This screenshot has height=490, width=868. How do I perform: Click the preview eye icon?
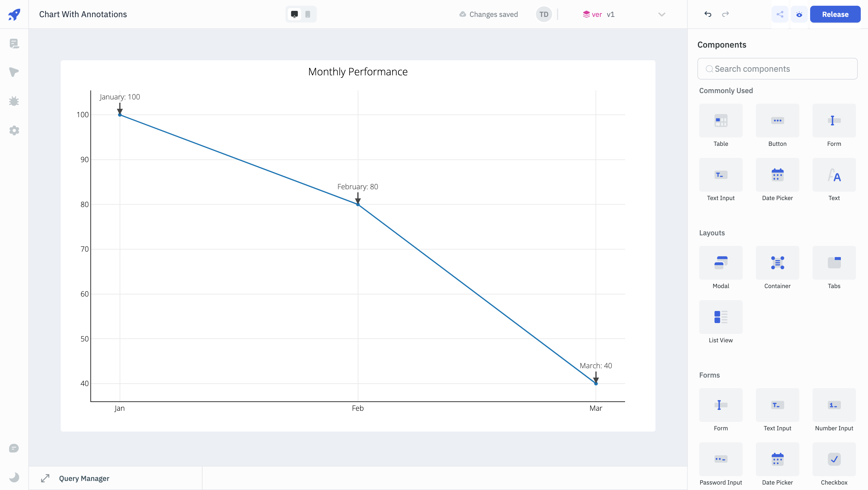799,14
